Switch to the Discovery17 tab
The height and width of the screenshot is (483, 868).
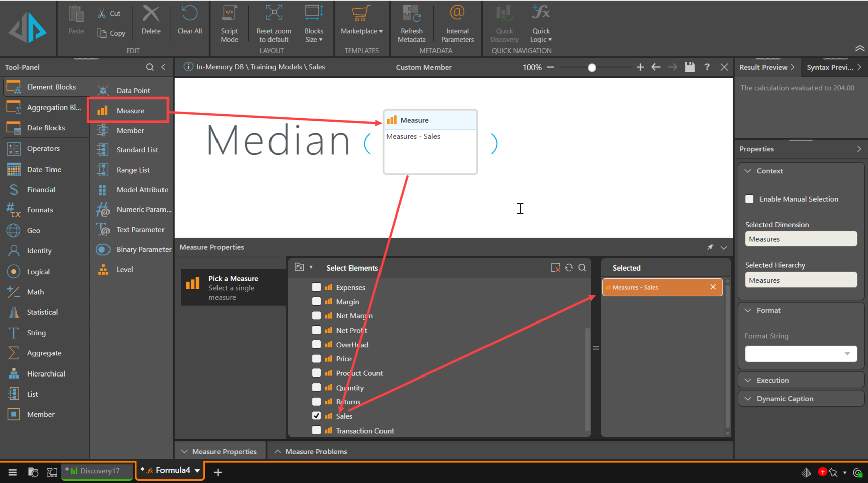97,471
